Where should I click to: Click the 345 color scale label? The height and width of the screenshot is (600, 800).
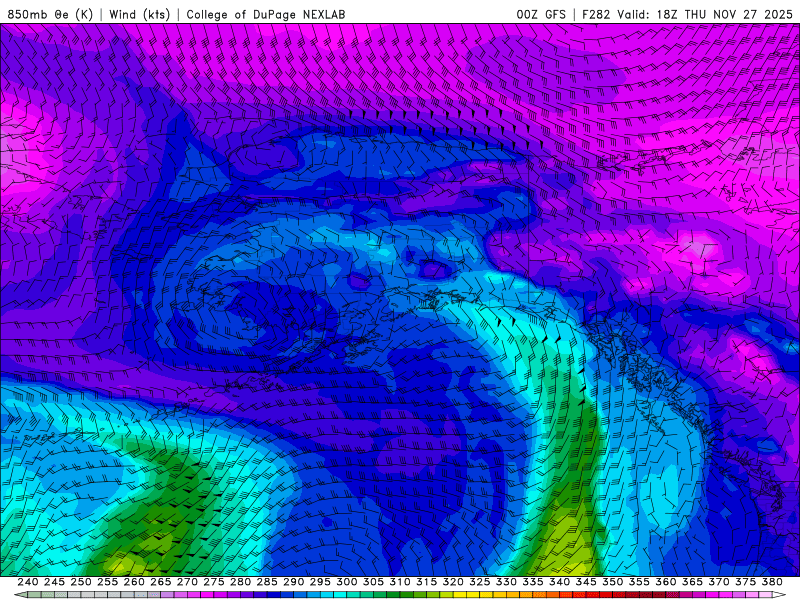[x=586, y=582]
